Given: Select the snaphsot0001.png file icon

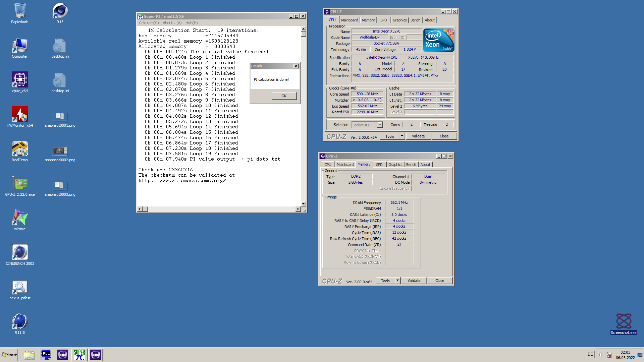Looking at the screenshot, I should pos(60,120).
